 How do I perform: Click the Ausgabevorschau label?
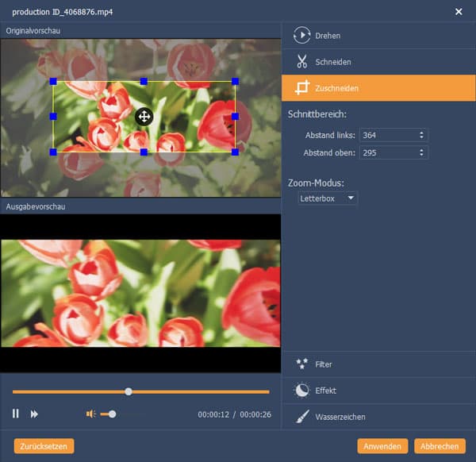point(36,206)
